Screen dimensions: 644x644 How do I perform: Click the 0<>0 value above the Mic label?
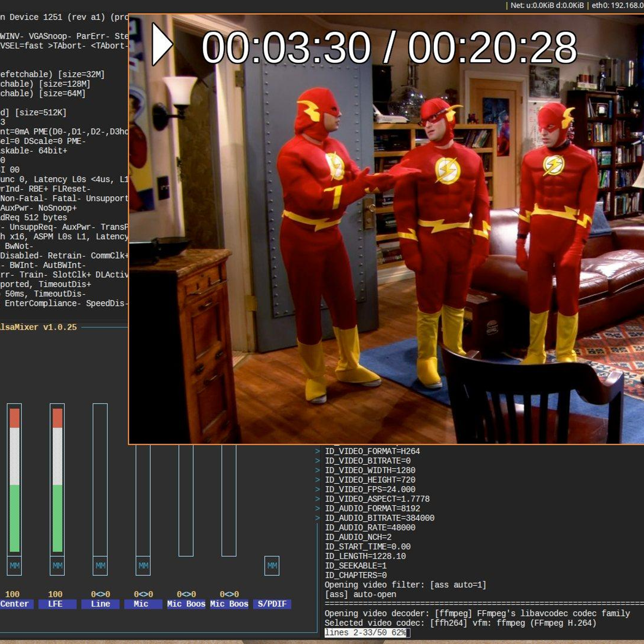[x=143, y=594]
